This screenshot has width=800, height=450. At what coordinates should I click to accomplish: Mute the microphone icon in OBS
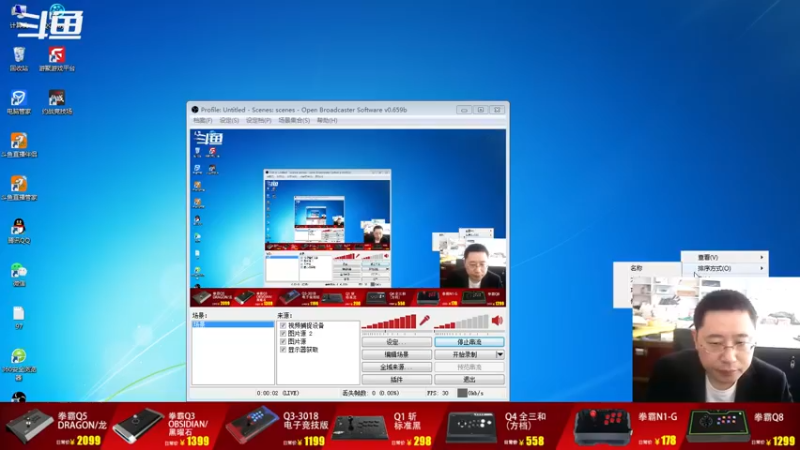(424, 321)
